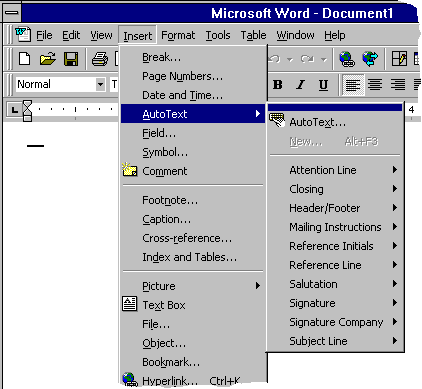Click the indent marker on the ruler
The height and width of the screenshot is (389, 422).
point(27,111)
